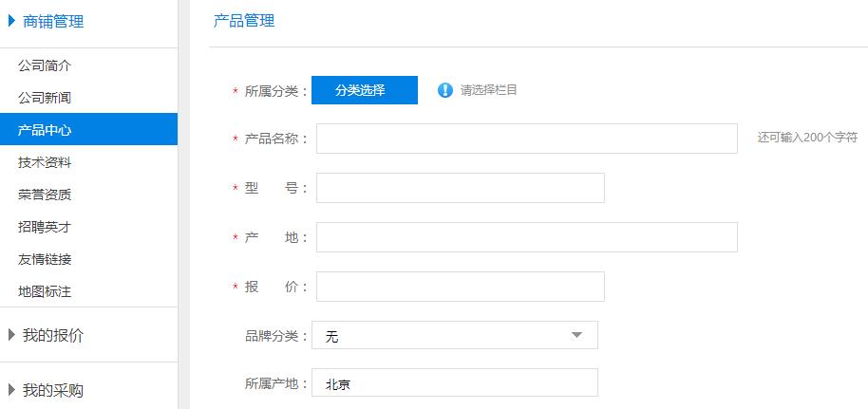Click 友情链接 menu entry

45,259
